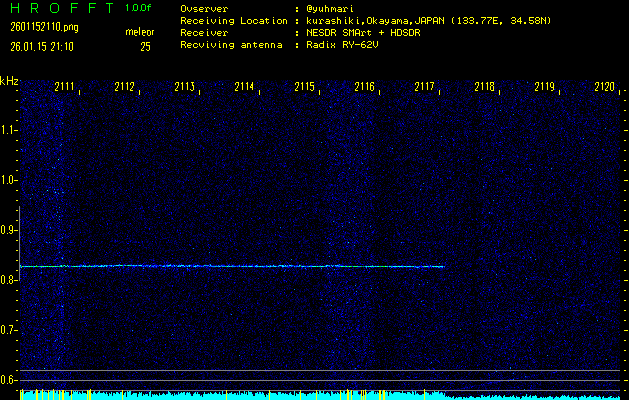Image resolution: width=629 pixels, height=400 pixels.
Task: Click the kHz axis unit label
Action: tap(9, 80)
